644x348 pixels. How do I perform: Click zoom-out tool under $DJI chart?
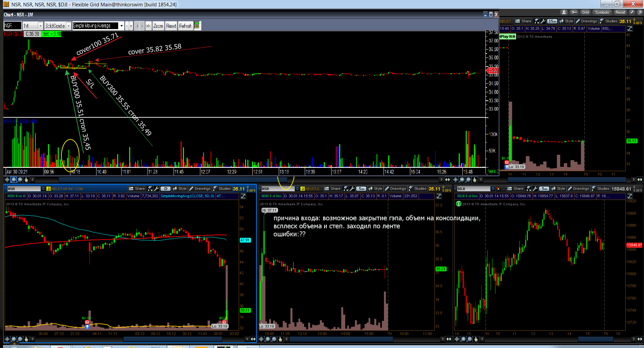(x=469, y=339)
